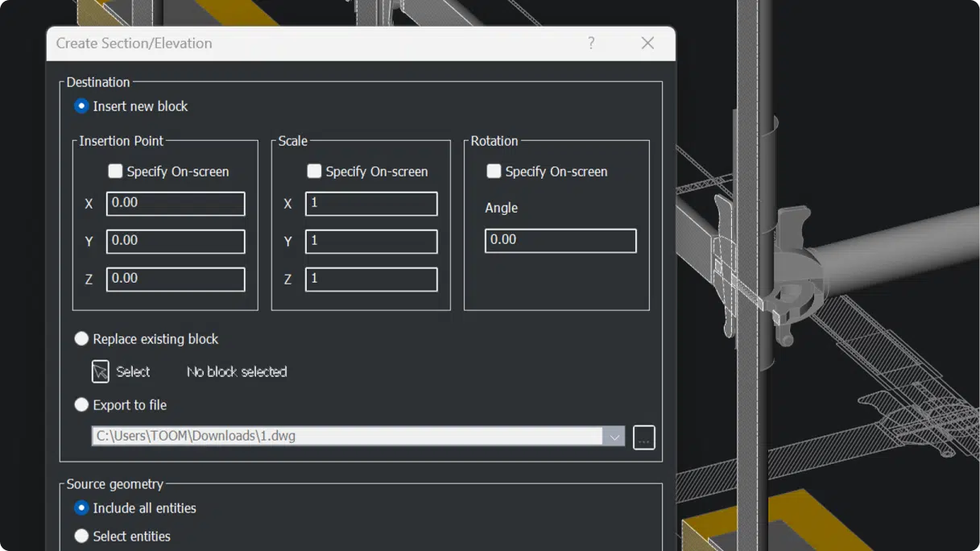Select the Insert new block option

click(x=81, y=106)
